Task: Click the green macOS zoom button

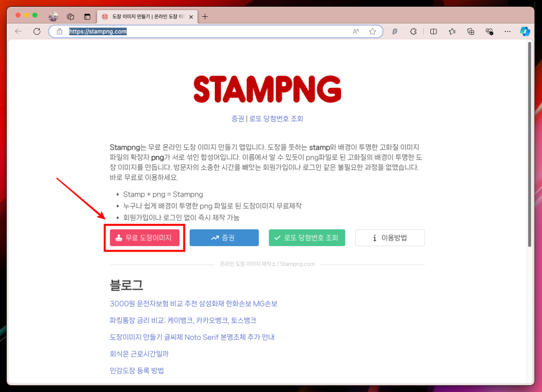Action: [35, 15]
